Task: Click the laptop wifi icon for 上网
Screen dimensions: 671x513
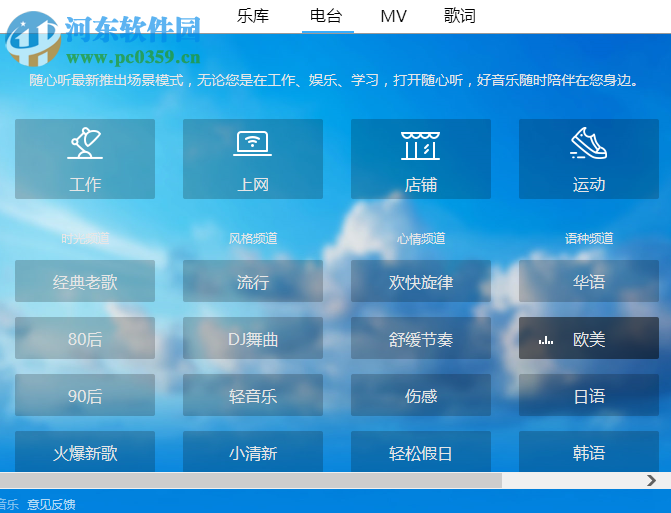Action: tap(252, 143)
